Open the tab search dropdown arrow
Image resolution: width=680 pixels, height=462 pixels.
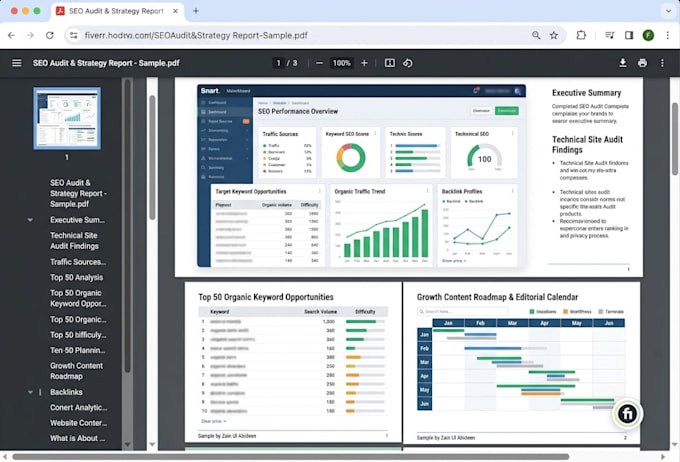[668, 11]
